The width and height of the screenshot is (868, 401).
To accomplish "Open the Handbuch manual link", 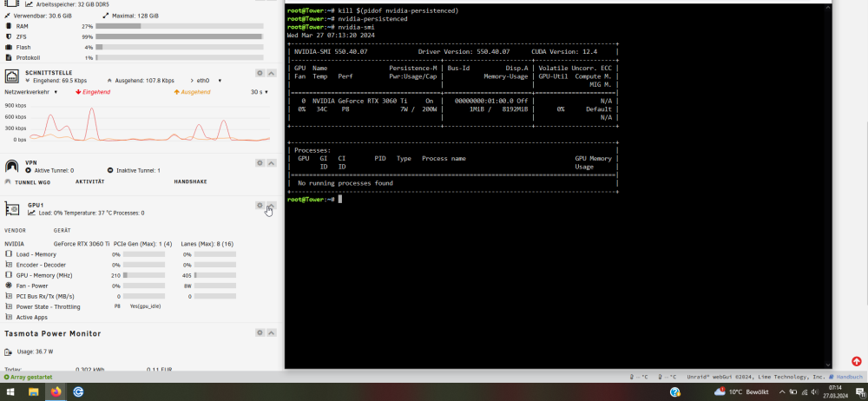I will (851, 377).
